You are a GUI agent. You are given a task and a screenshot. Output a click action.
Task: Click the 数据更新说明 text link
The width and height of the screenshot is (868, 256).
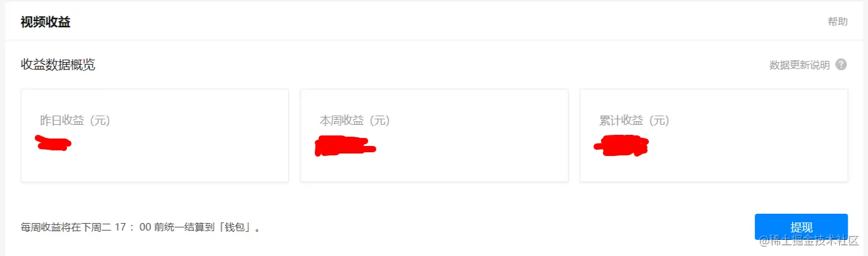pos(800,65)
